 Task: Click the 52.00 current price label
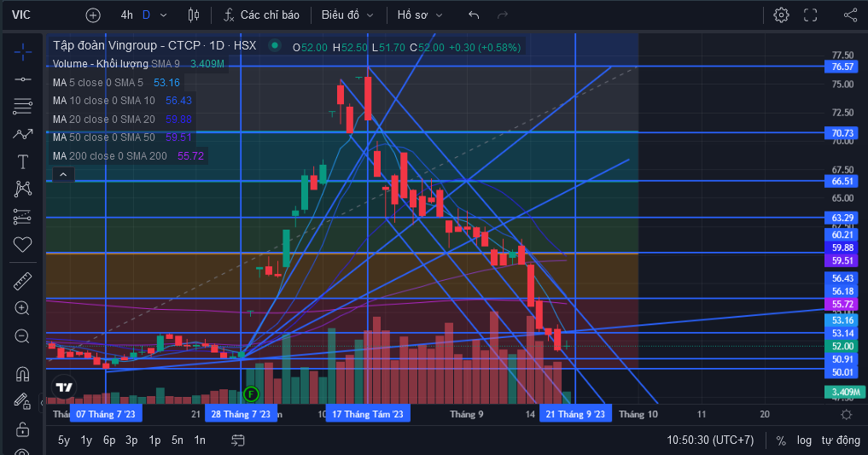[842, 346]
